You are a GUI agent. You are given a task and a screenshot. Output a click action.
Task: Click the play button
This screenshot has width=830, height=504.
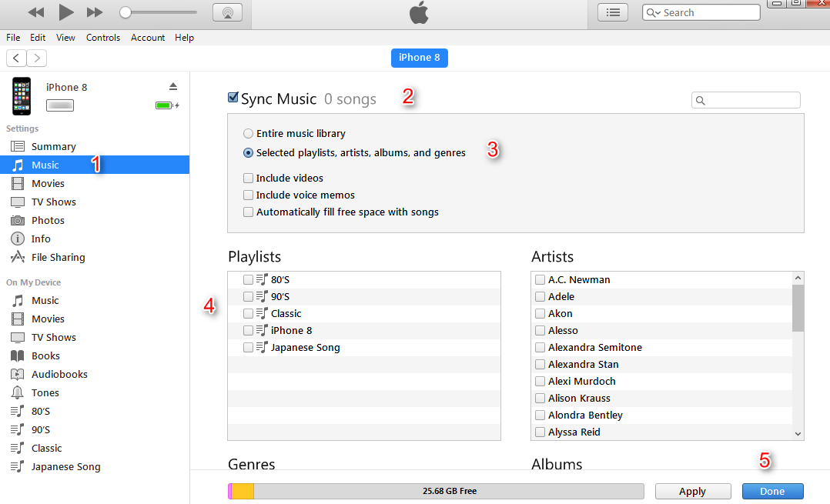coord(65,12)
